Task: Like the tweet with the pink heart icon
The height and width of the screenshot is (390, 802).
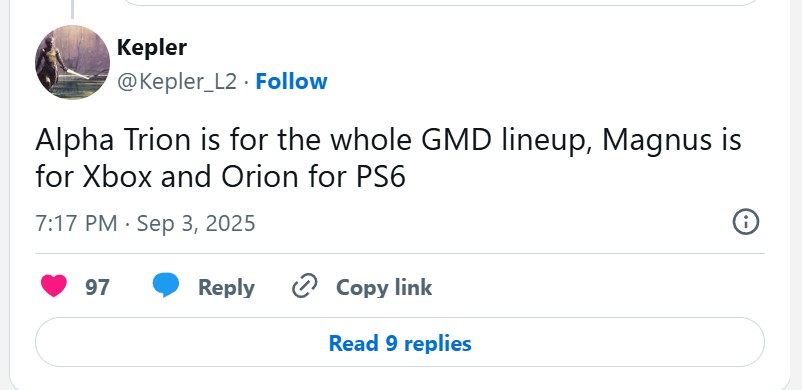Action: 54,286
